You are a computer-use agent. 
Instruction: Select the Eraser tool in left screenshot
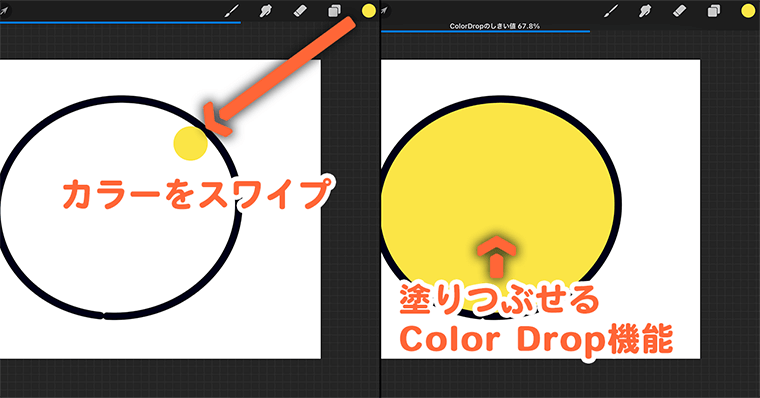301,11
